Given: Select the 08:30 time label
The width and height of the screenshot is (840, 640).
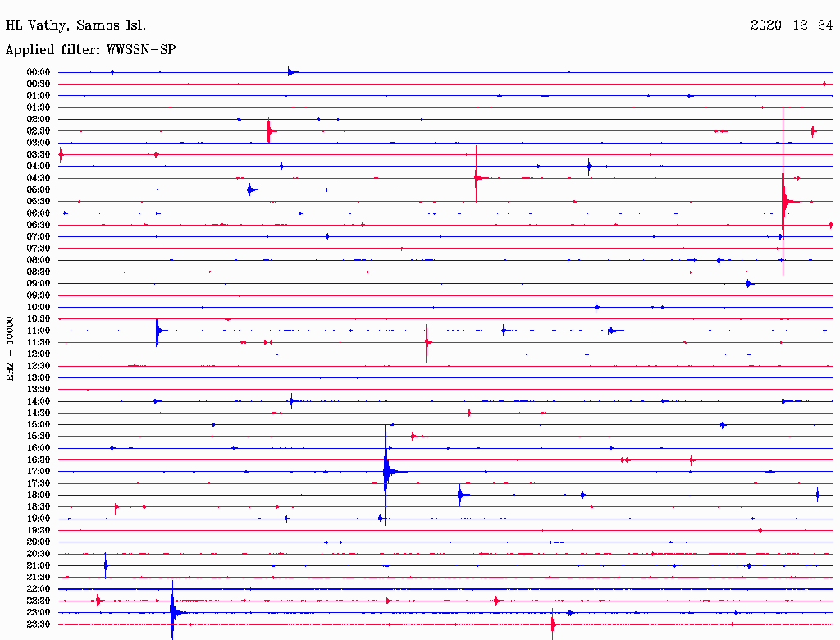Looking at the screenshot, I should [39, 272].
